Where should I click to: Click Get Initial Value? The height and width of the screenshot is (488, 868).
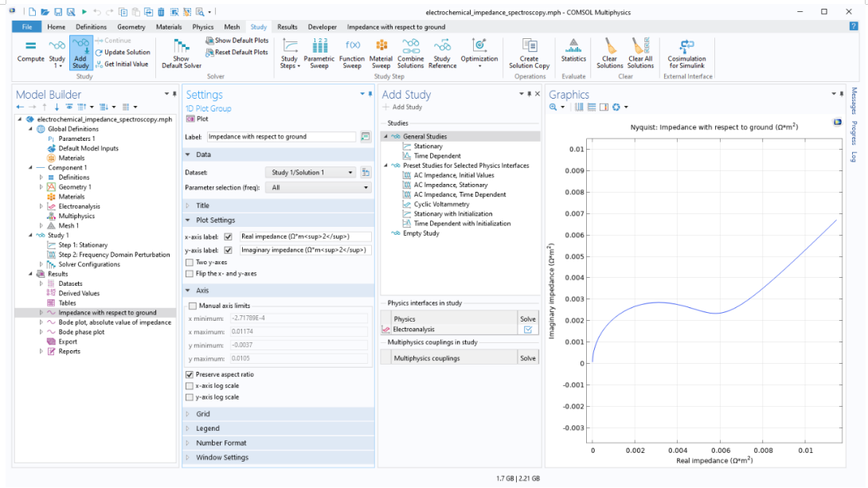pyautogui.click(x=122, y=64)
